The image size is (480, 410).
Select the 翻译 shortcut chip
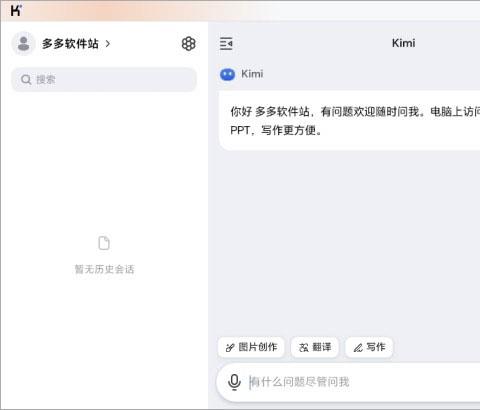click(315, 347)
